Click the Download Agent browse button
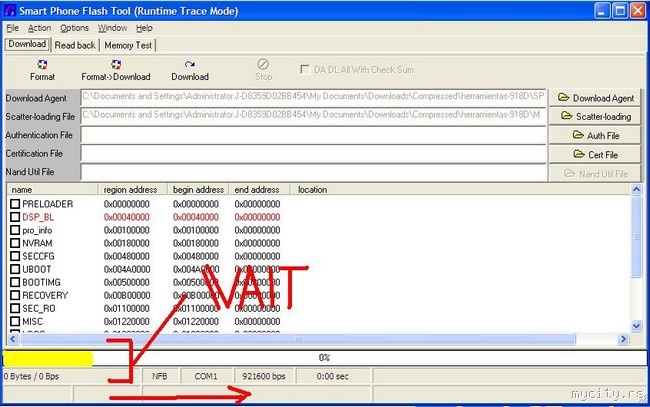650x407 pixels. tap(594, 98)
